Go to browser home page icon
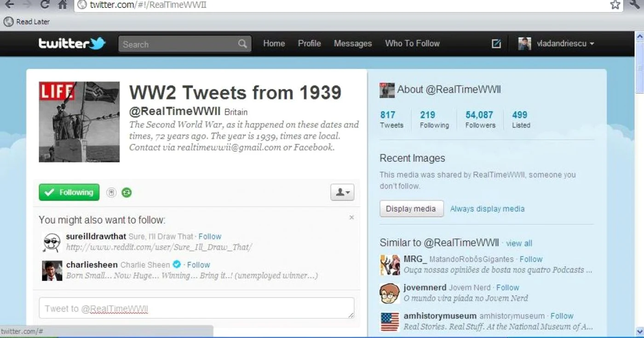644x338 pixels. tap(63, 5)
